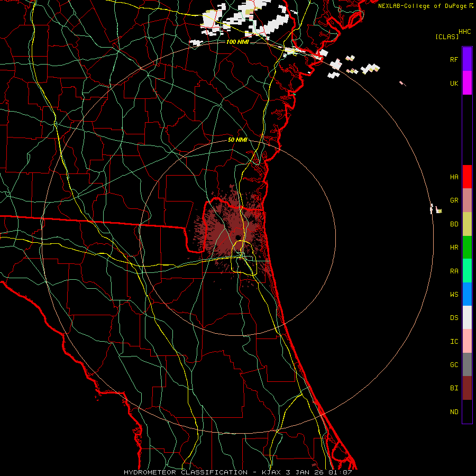The height and width of the screenshot is (476, 476).
Task: Click the 'NEXLAB-College of DuPage' credit text
Action: [422, 6]
